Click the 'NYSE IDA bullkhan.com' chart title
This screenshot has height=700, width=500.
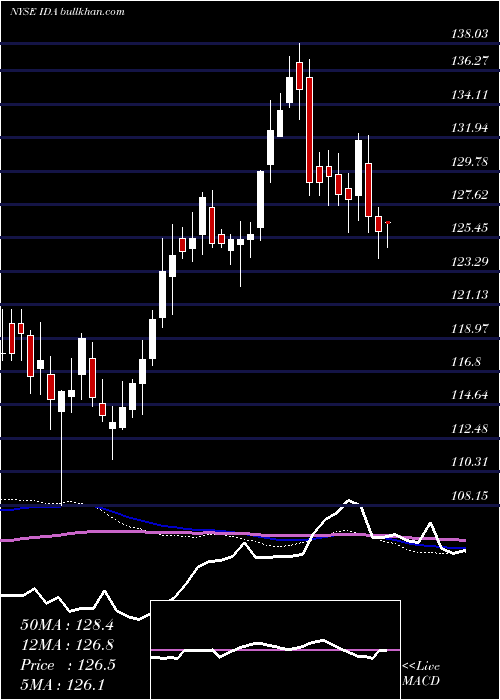pyautogui.click(x=67, y=12)
